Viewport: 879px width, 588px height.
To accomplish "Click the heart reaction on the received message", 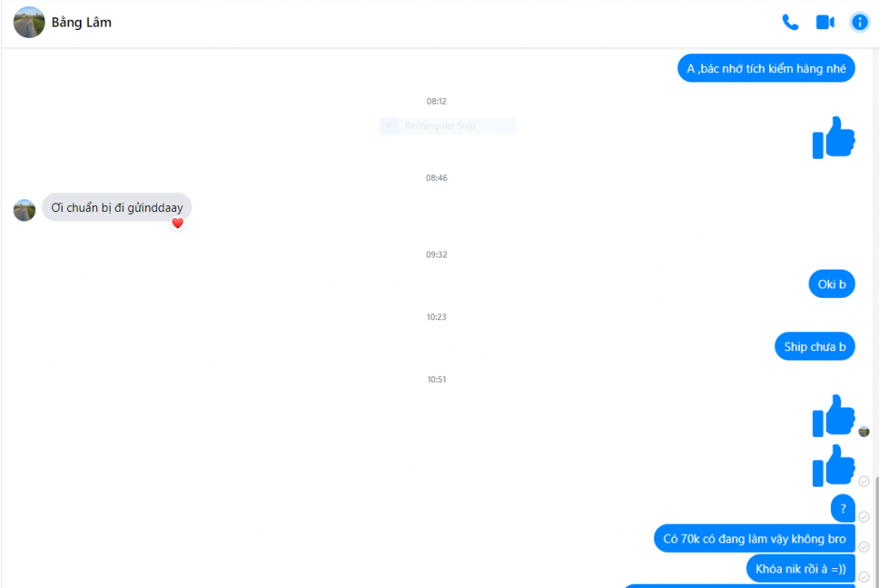I will 178,223.
